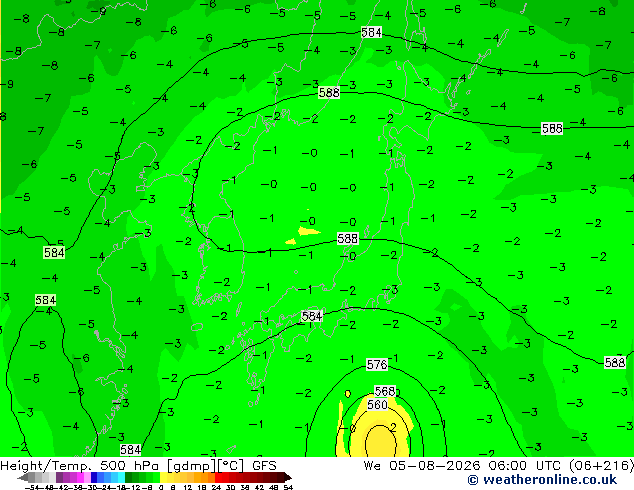Click the 584 label over the southern Japan coast

[312, 316]
